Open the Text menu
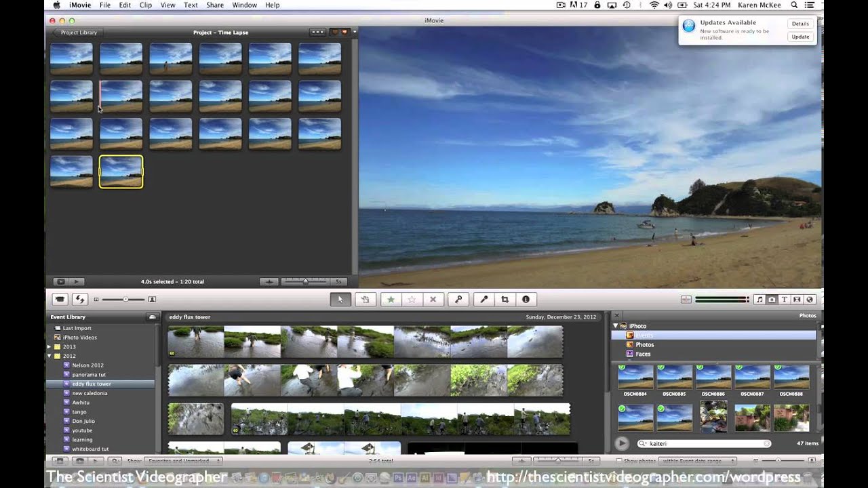The width and height of the screenshot is (868, 488). 191,5
